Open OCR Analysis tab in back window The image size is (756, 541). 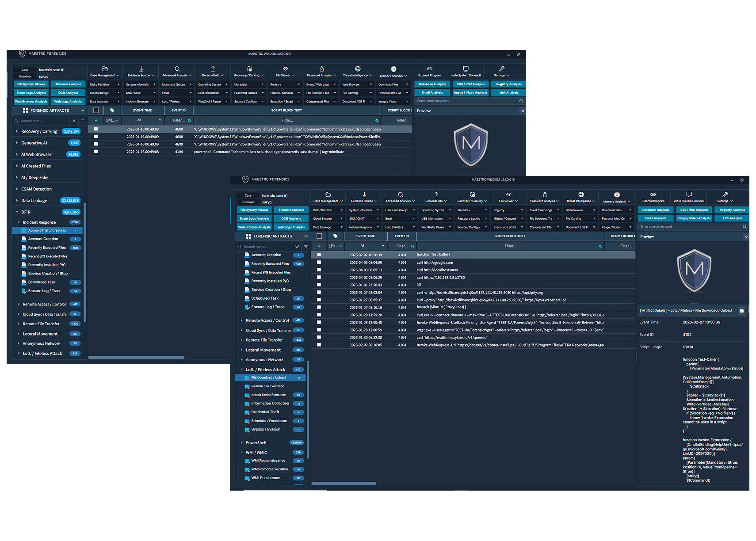point(68,93)
